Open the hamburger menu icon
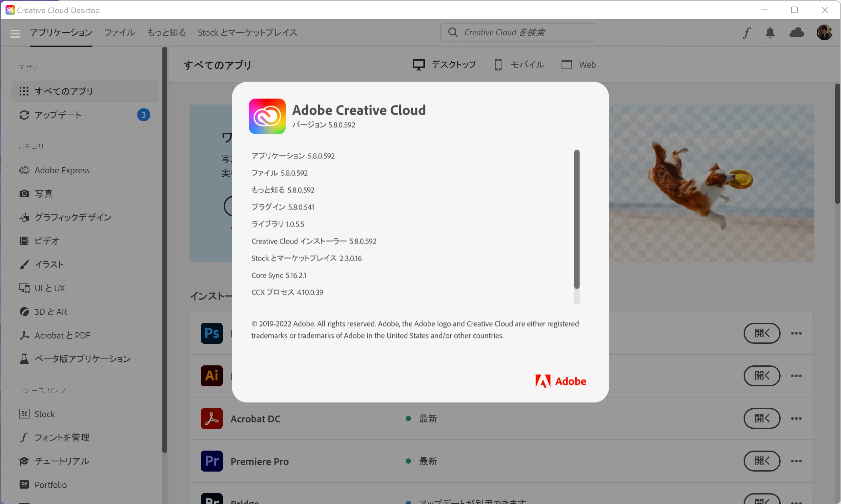 15,33
